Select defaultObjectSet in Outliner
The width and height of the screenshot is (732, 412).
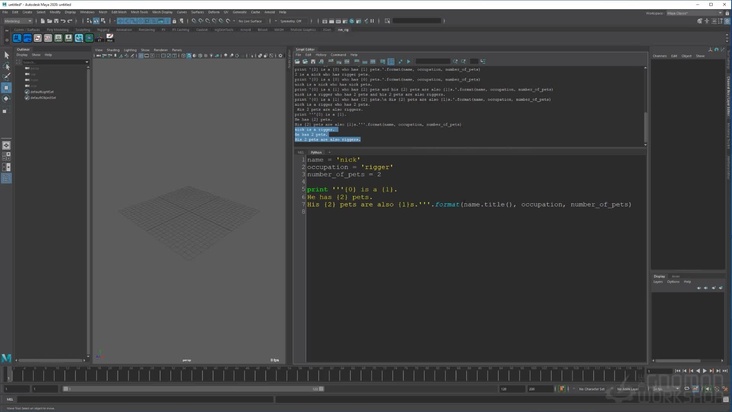tap(43, 98)
